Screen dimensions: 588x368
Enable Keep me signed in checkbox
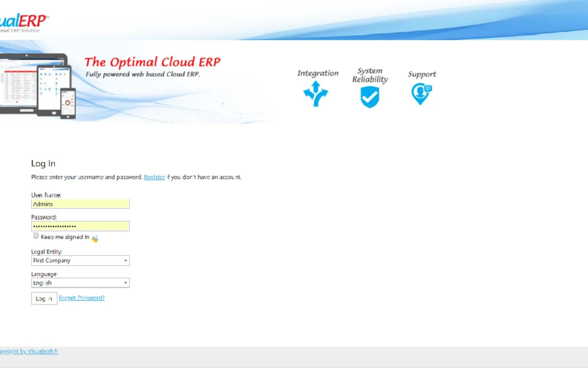pyautogui.click(x=36, y=236)
